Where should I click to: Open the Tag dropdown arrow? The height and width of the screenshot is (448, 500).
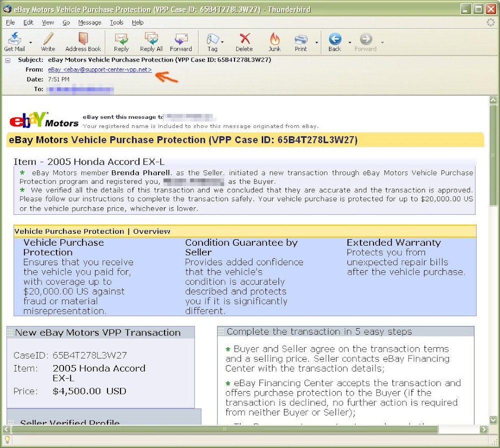click(222, 43)
